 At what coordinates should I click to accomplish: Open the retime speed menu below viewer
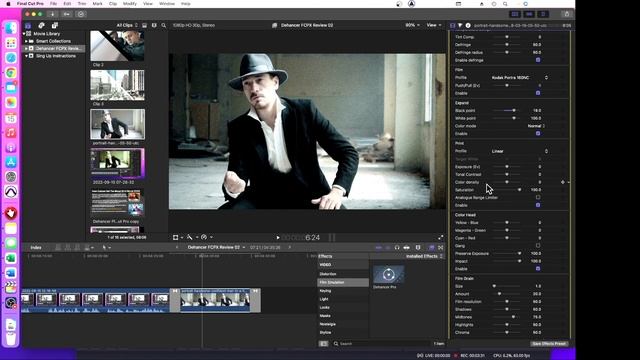click(x=206, y=237)
